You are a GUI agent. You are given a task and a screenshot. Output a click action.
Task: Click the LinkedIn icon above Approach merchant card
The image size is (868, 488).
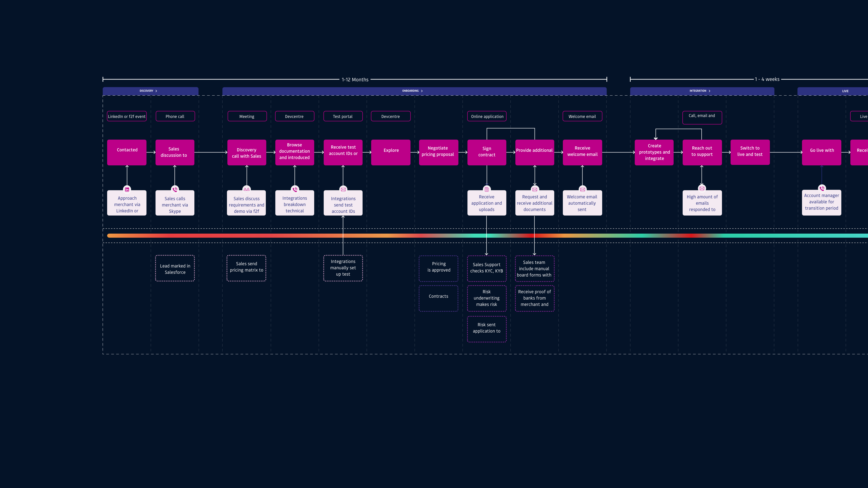(x=127, y=189)
